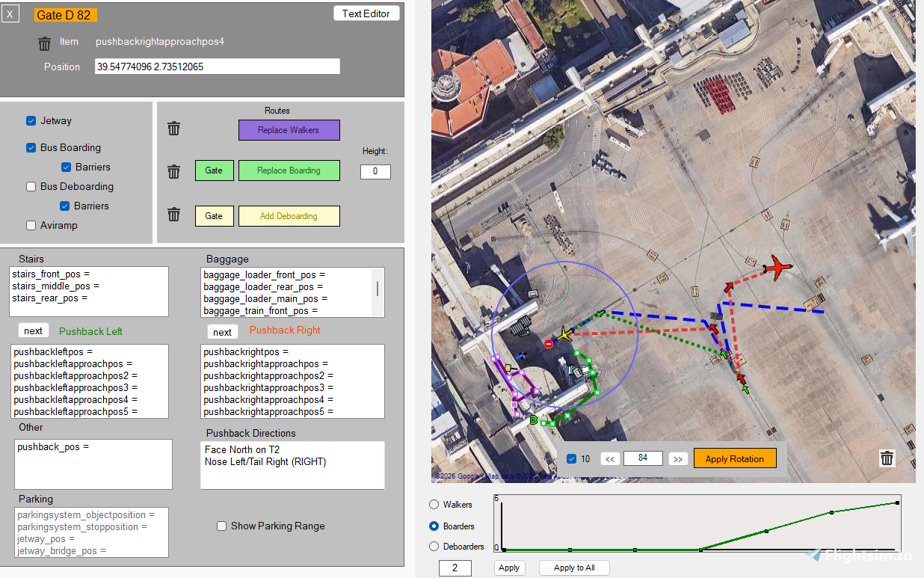The image size is (924, 578).
Task: Select baggage_loader_main_pos line
Action: (265, 299)
